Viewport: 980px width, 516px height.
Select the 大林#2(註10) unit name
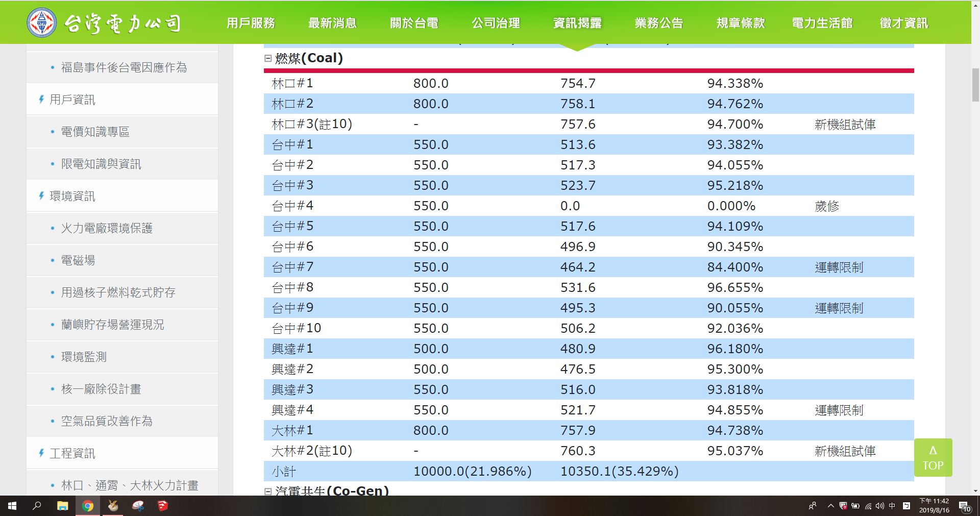point(312,451)
